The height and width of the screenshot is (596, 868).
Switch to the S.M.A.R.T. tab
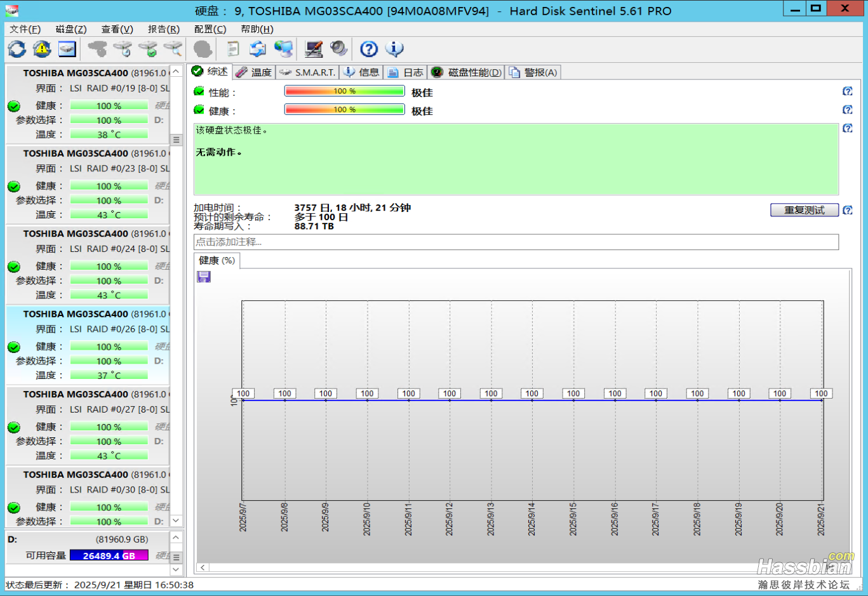coord(307,72)
